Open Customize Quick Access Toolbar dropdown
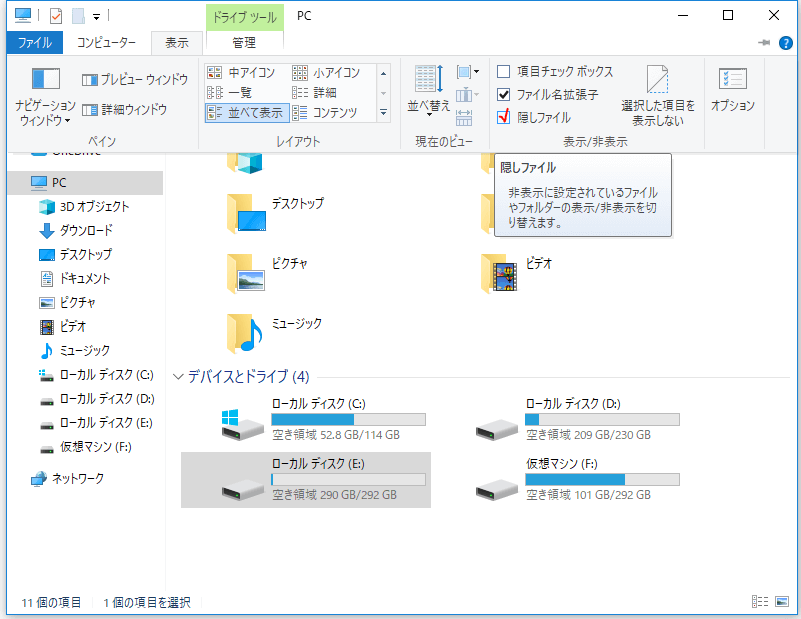This screenshot has width=801, height=619. pyautogui.click(x=96, y=17)
